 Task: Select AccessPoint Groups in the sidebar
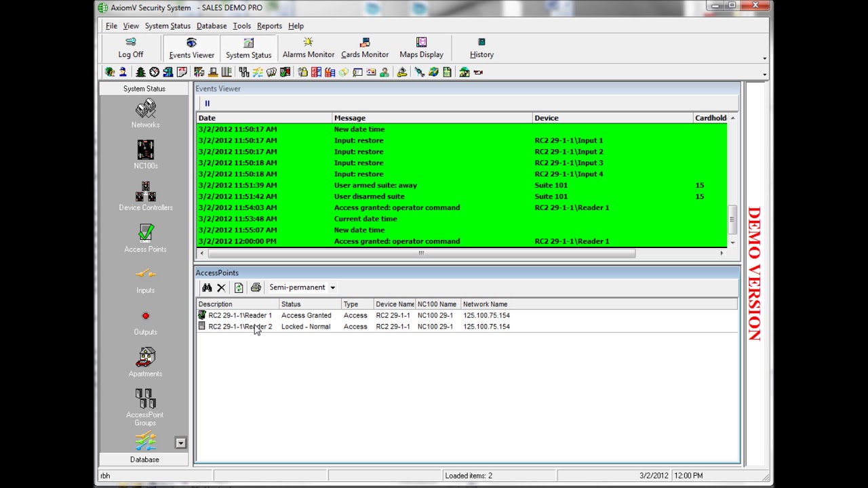tap(145, 407)
